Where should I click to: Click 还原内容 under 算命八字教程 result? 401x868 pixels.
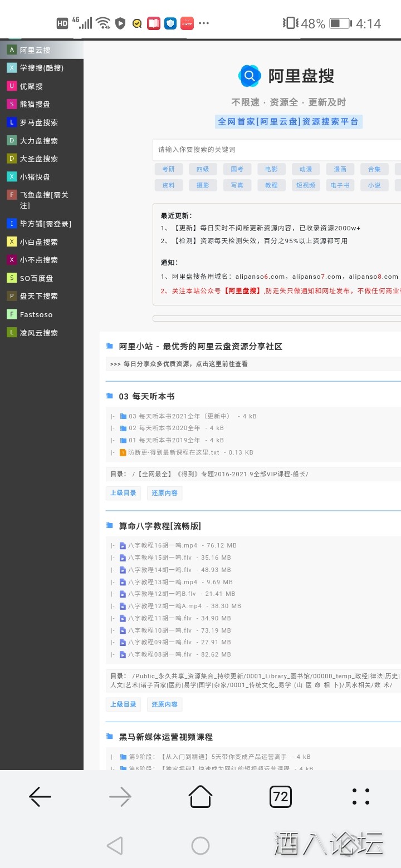164,704
